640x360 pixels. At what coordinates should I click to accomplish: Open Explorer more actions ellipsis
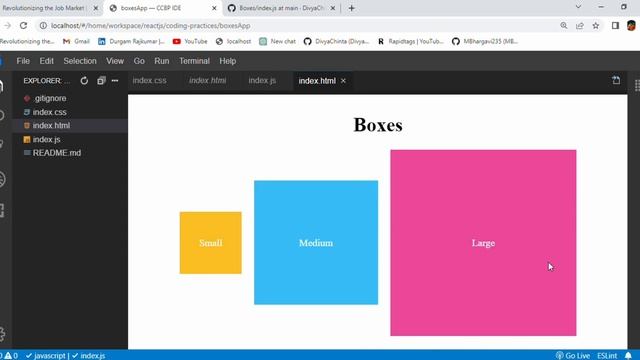[115, 81]
